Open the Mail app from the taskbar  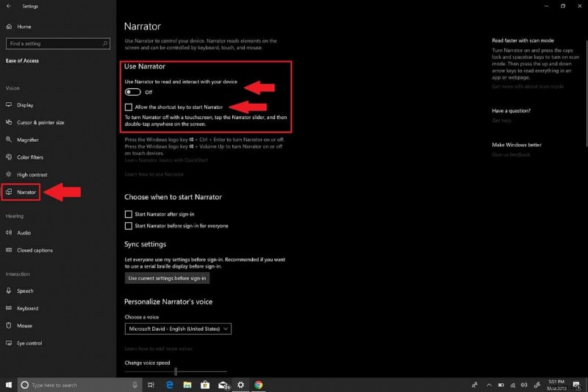pyautogui.click(x=223, y=385)
